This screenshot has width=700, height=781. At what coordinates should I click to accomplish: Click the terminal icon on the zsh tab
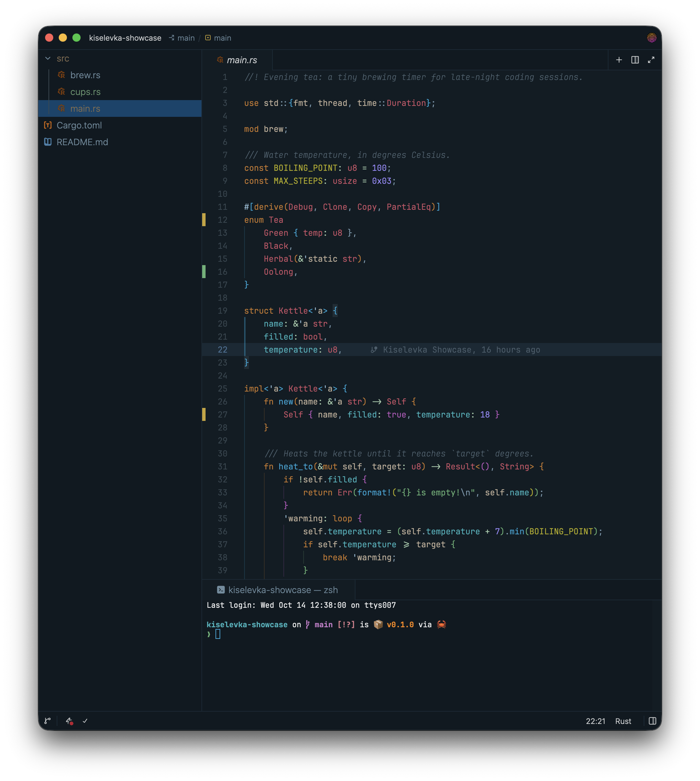(x=221, y=590)
